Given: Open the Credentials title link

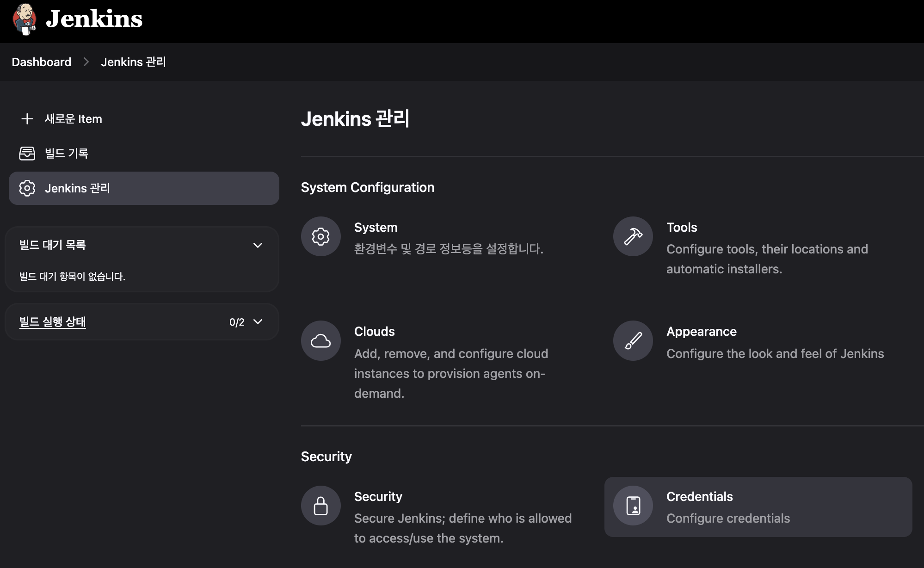Looking at the screenshot, I should pos(699,496).
